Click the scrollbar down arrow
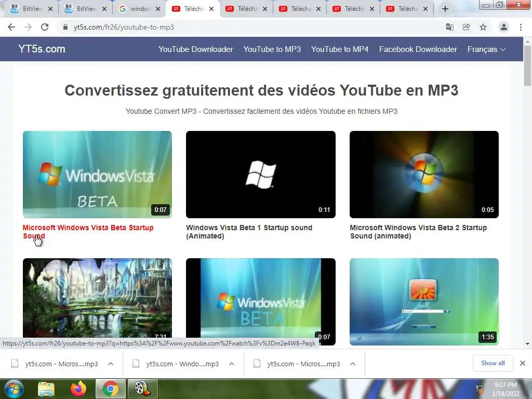Viewport: 532px width, 399px height. click(527, 344)
